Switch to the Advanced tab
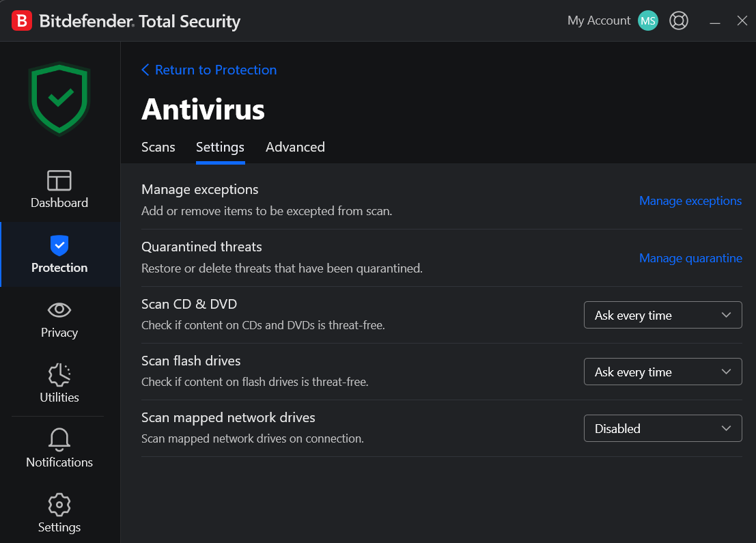 [295, 147]
